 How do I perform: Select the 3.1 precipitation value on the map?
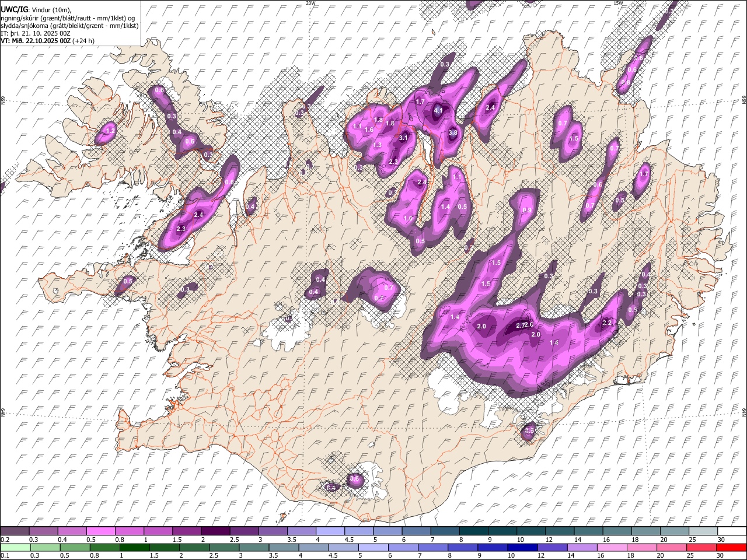click(x=403, y=138)
